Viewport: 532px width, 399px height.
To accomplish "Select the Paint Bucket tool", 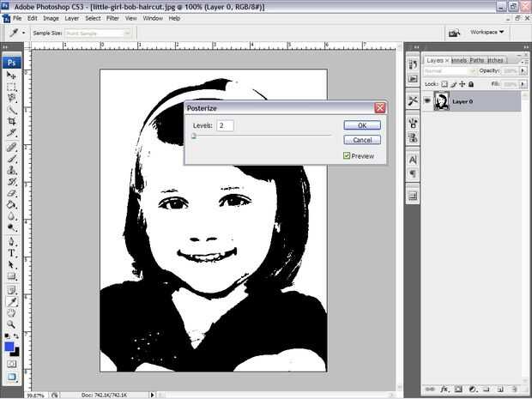I will pyautogui.click(x=11, y=204).
